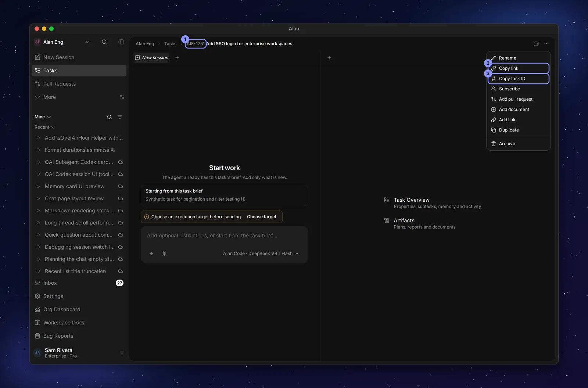Viewport: 588px width, 388px height.
Task: Open Settings in the sidebar
Action: click(x=79, y=296)
